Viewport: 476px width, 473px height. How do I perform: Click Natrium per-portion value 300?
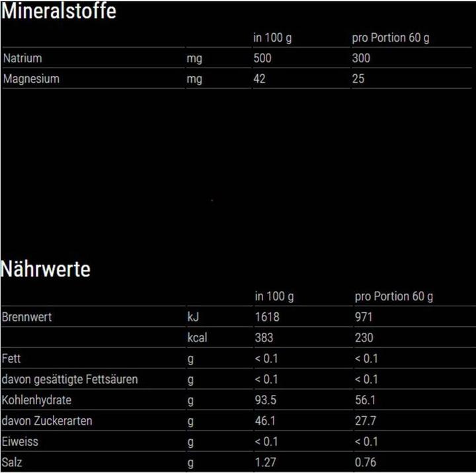(361, 58)
